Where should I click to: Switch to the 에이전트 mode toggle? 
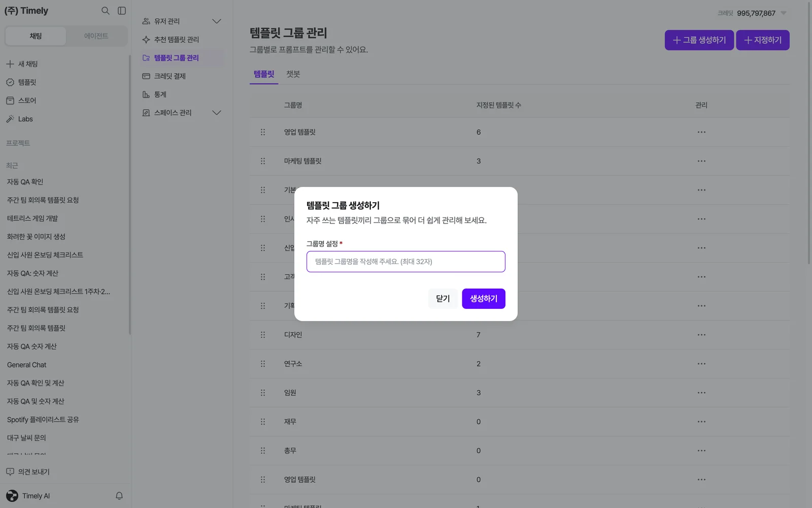(x=96, y=36)
